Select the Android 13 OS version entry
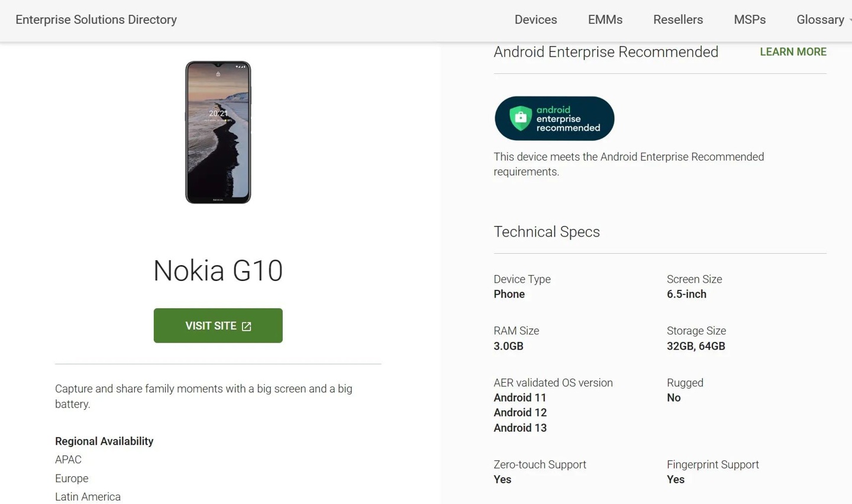Screen dimensions: 852x504 520,428
